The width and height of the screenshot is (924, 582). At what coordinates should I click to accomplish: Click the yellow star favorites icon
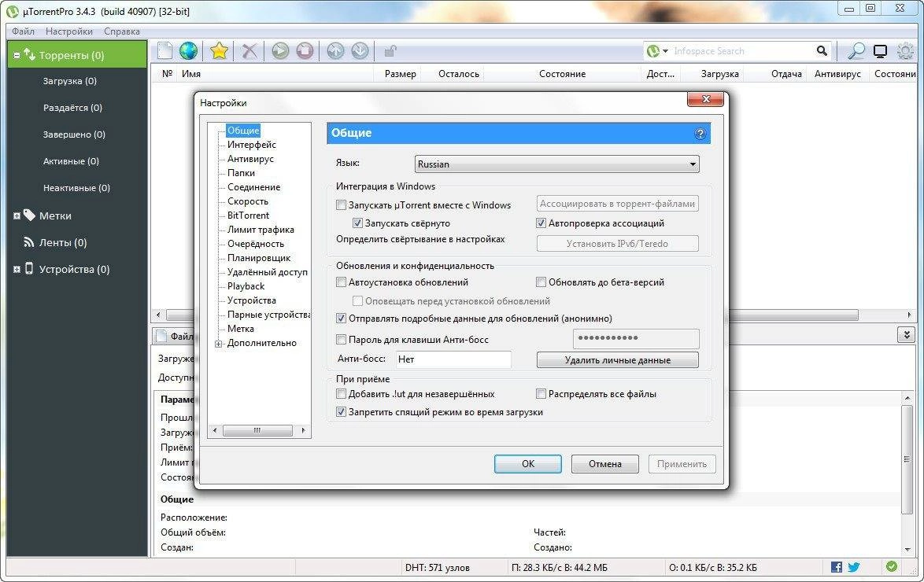point(218,50)
